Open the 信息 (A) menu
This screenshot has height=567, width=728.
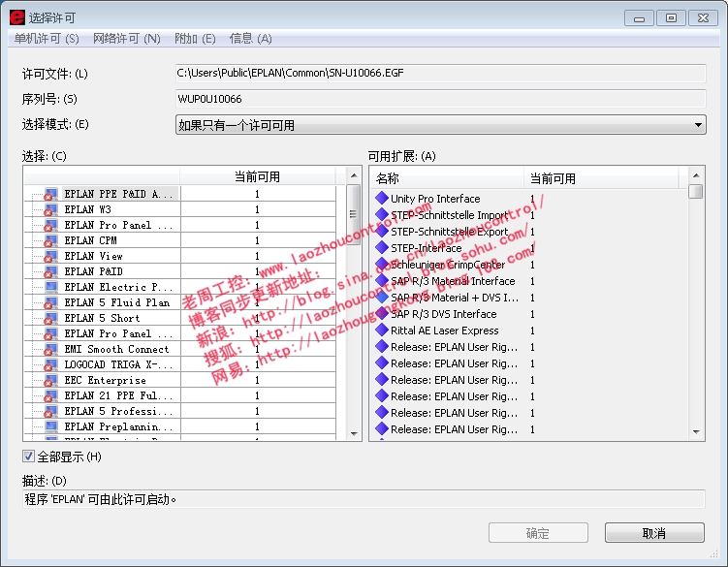(250, 38)
